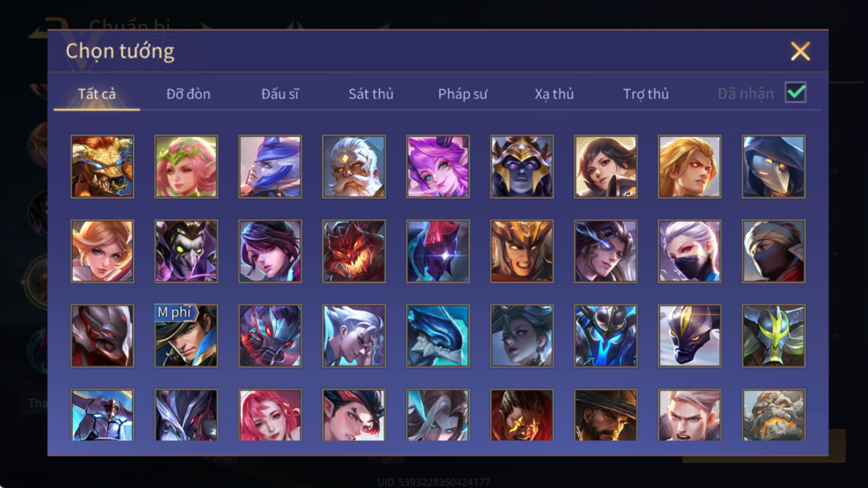
Task: Pick the hero tagged 'M phí'
Action: point(186,336)
